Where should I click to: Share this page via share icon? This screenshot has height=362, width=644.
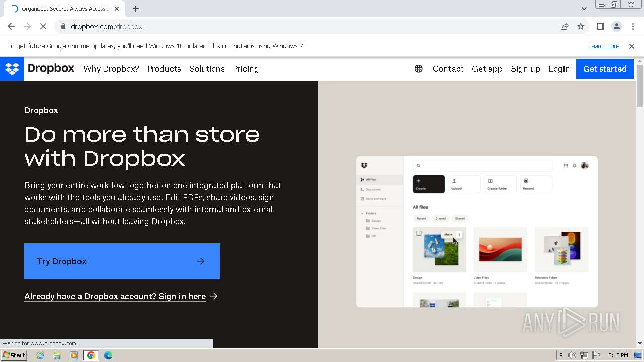coord(565,27)
